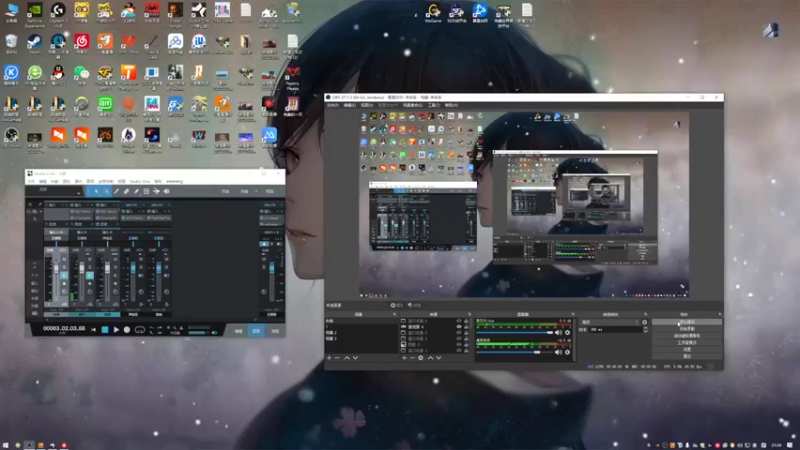Click the Studio One timecode display
This screenshot has height=450, width=800.
click(64, 329)
